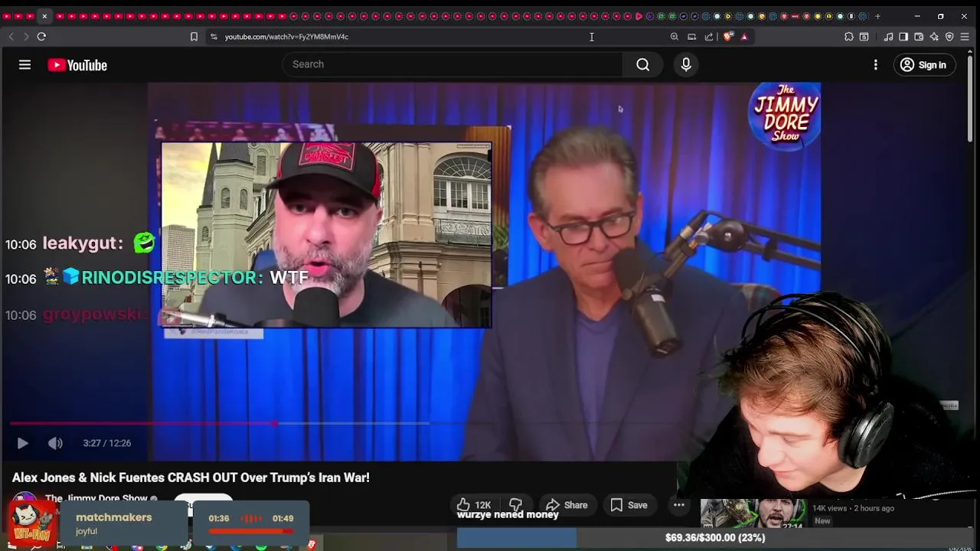The width and height of the screenshot is (980, 551).
Task: Start voice search with the microphone button
Action: pos(686,64)
